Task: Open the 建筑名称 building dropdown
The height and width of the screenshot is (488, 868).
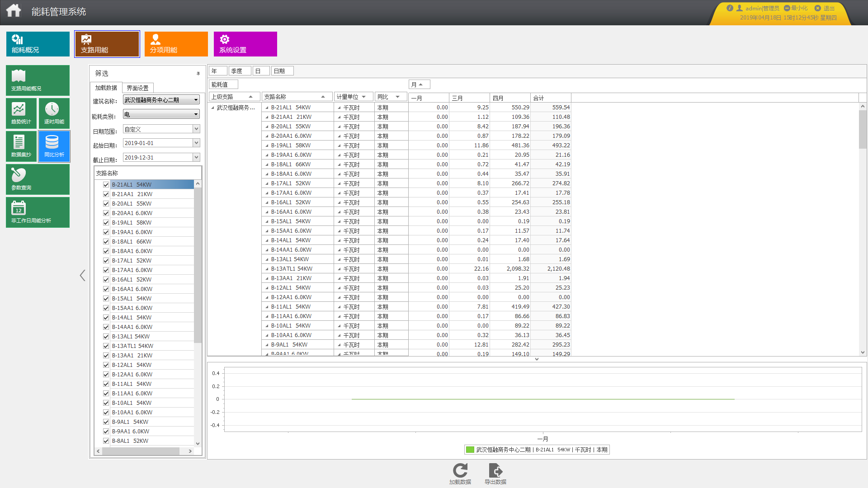Action: pos(196,100)
